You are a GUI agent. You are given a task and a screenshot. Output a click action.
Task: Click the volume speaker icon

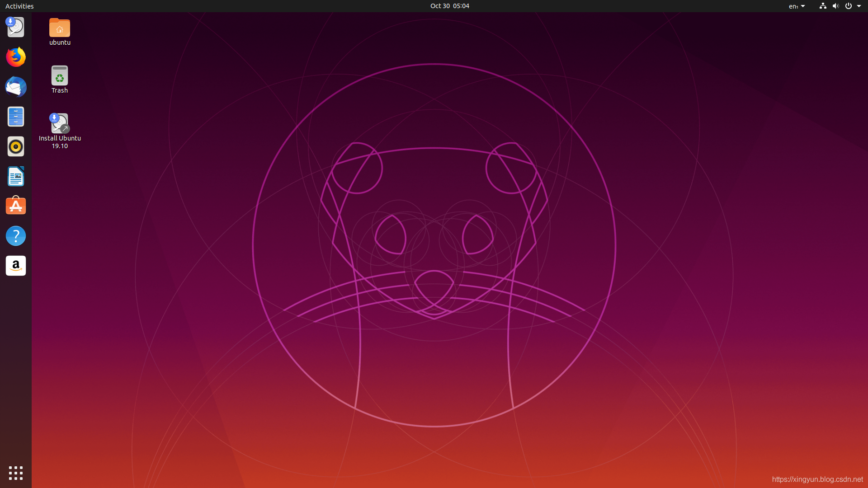click(835, 6)
